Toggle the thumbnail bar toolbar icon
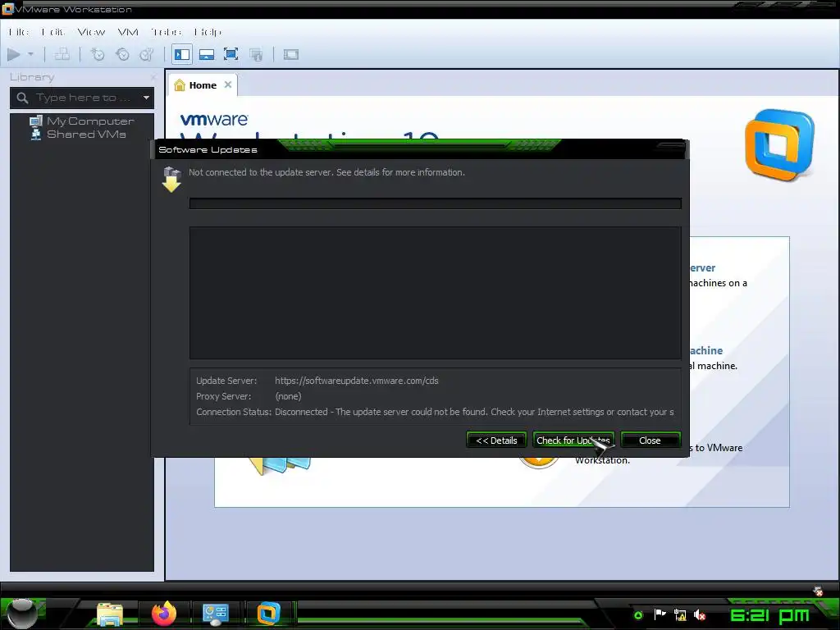The height and width of the screenshot is (630, 840). [x=206, y=54]
